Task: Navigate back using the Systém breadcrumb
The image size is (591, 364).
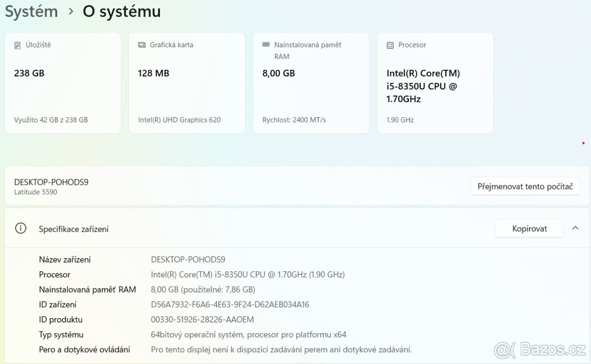Action: click(31, 11)
